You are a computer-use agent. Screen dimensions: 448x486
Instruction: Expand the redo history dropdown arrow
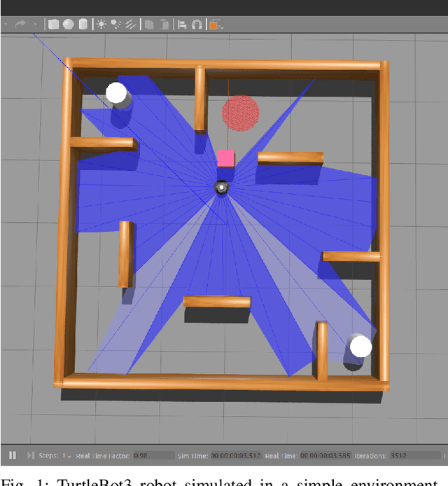[x=36, y=25]
